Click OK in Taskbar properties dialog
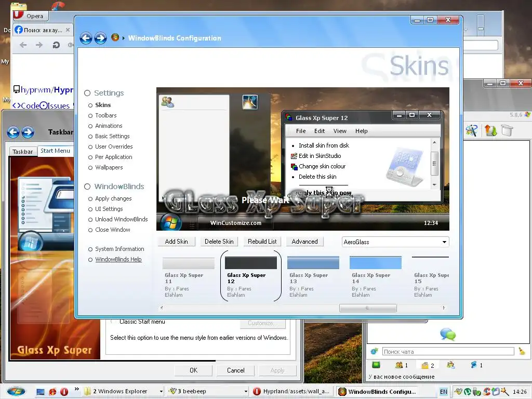This screenshot has height=399, width=532. 193,370
